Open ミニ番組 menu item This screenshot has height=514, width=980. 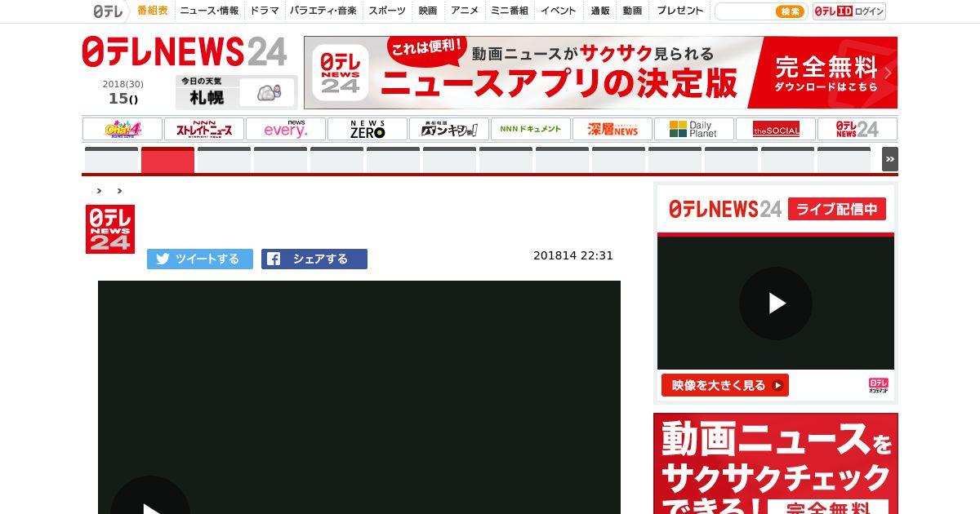click(x=510, y=11)
